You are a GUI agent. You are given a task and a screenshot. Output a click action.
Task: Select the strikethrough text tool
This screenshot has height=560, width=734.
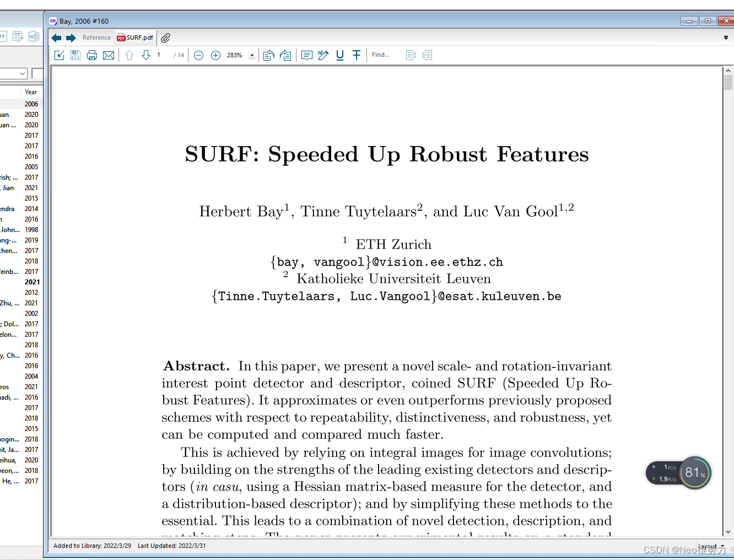pyautogui.click(x=357, y=55)
